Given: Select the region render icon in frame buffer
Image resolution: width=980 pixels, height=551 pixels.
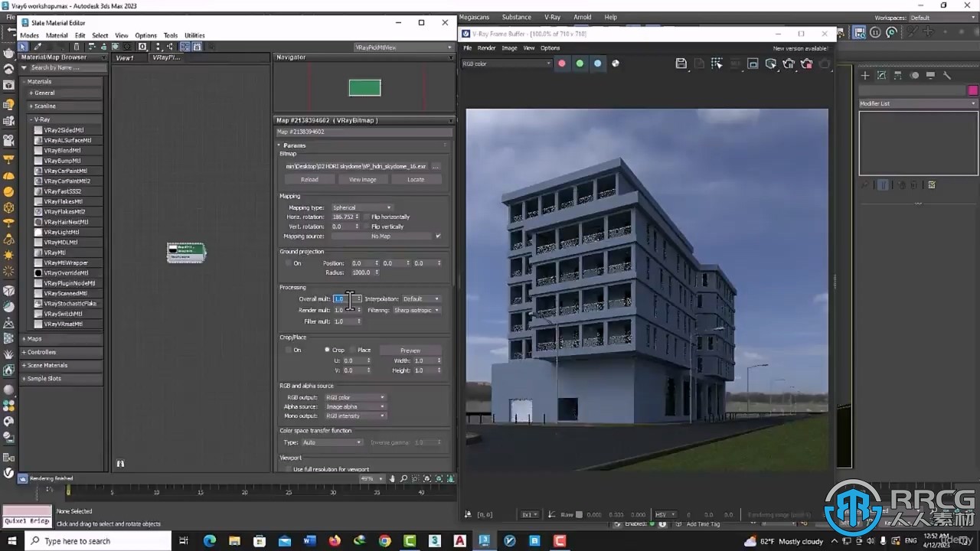Looking at the screenshot, I should pyautogui.click(x=753, y=64).
